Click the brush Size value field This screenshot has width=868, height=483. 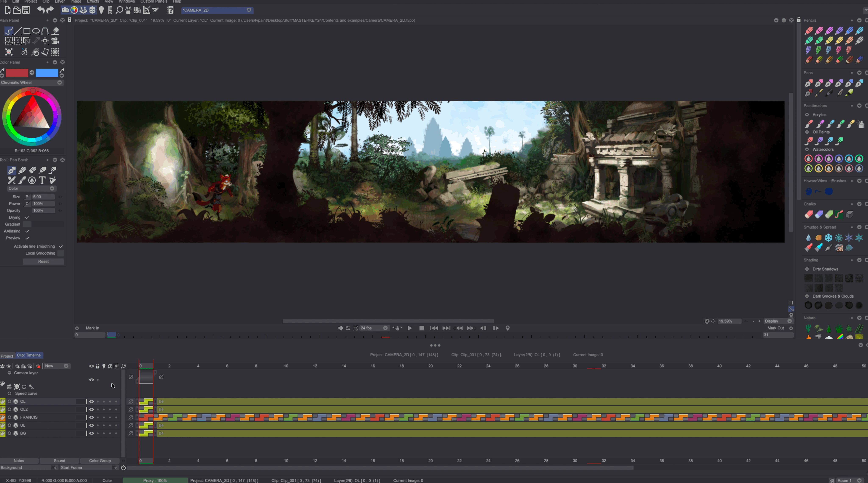tap(43, 197)
